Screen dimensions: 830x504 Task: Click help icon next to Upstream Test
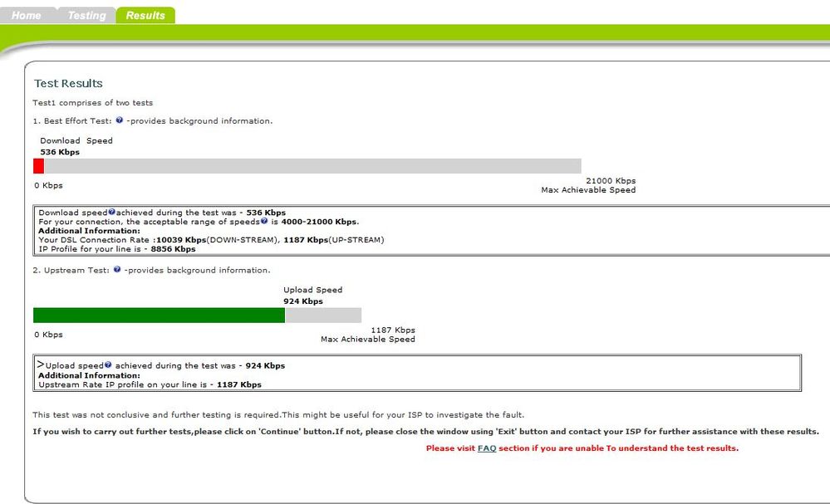pyautogui.click(x=117, y=269)
